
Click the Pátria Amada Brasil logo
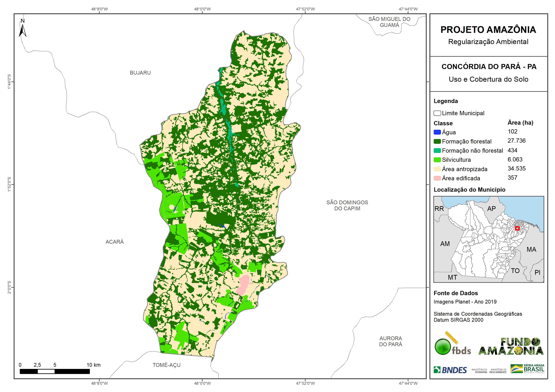pyautogui.click(x=527, y=369)
